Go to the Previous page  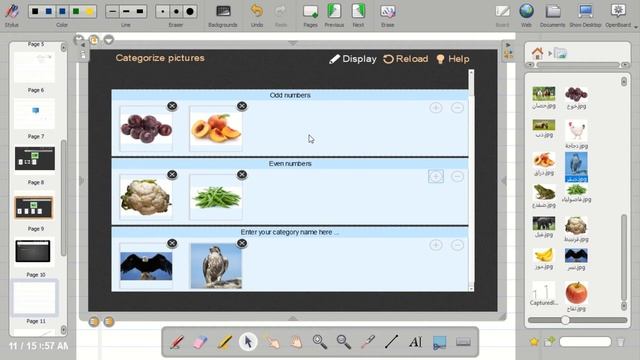pos(334,16)
